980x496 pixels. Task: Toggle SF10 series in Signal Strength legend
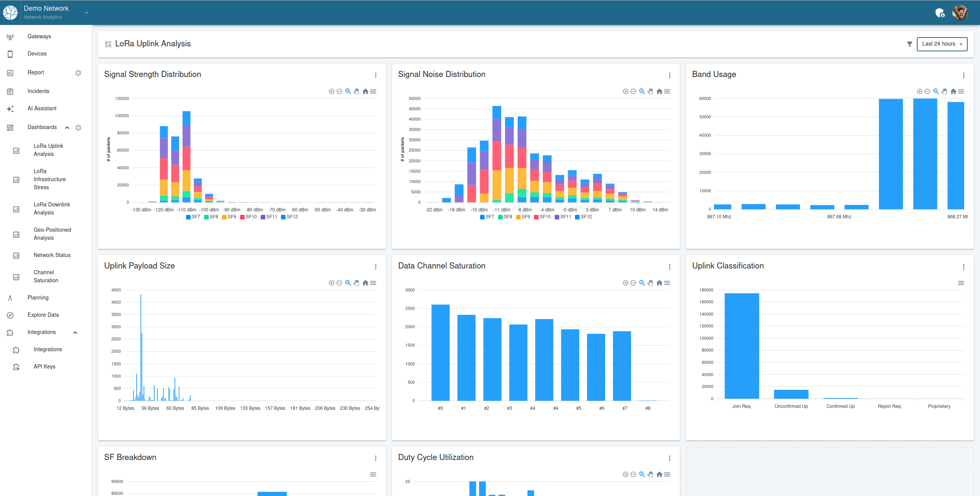[248, 217]
